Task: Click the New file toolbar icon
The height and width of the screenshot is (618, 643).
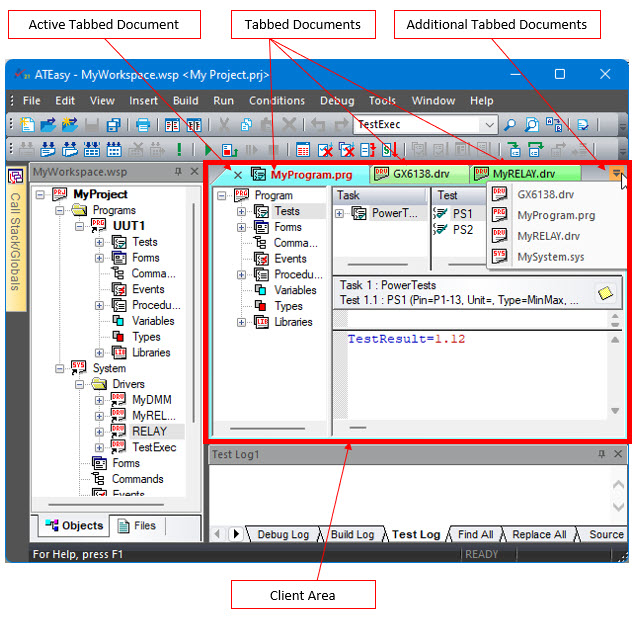Action: 28,125
